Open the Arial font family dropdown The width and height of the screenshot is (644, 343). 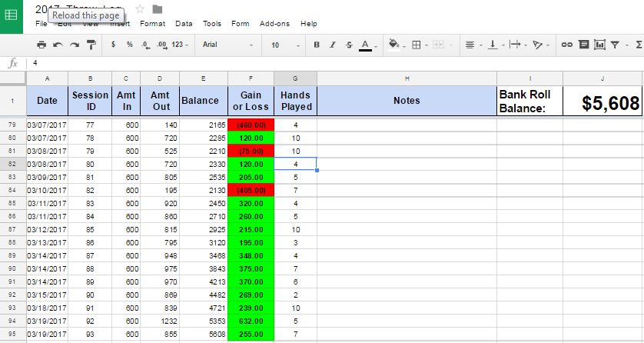(228, 45)
